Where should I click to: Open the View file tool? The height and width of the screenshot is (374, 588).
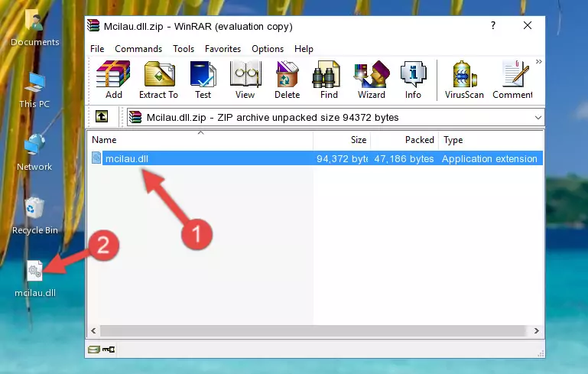pos(245,80)
